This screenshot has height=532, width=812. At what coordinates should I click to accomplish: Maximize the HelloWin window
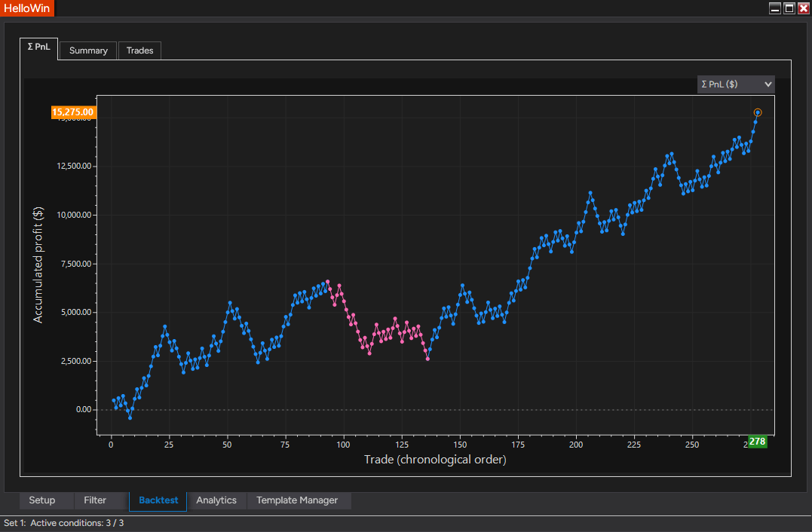coord(789,8)
